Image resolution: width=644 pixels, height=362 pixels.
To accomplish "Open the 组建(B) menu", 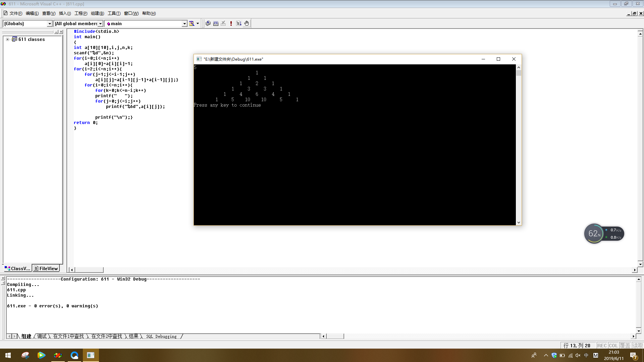I will tap(97, 13).
